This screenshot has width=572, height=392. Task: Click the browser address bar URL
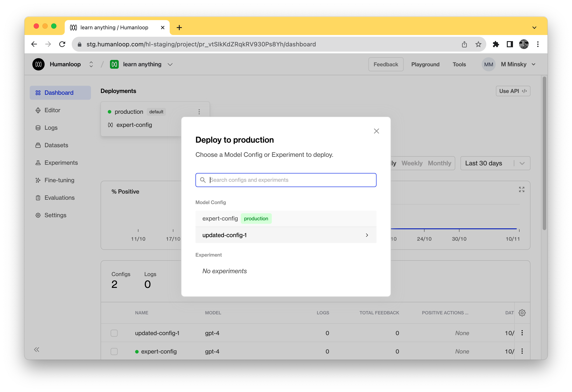point(201,44)
